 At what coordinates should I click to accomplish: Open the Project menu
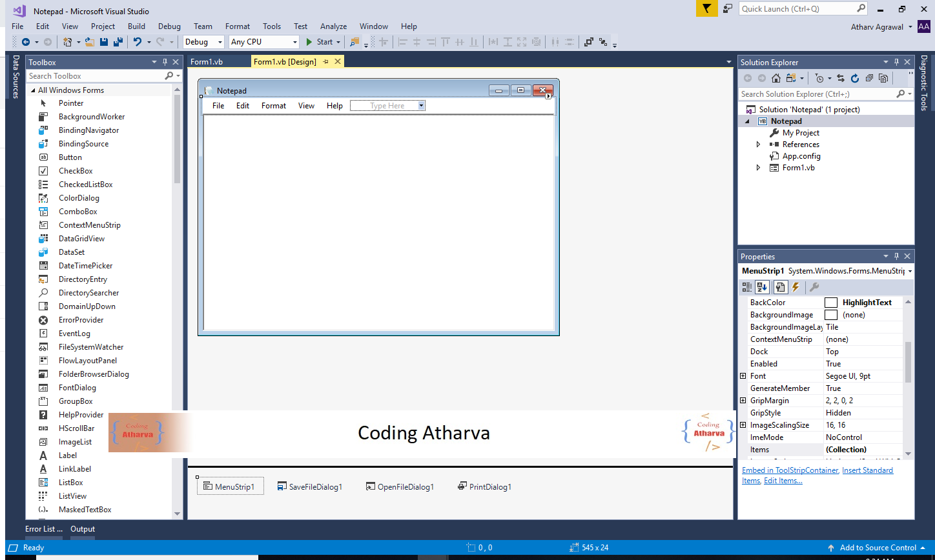coord(103,26)
